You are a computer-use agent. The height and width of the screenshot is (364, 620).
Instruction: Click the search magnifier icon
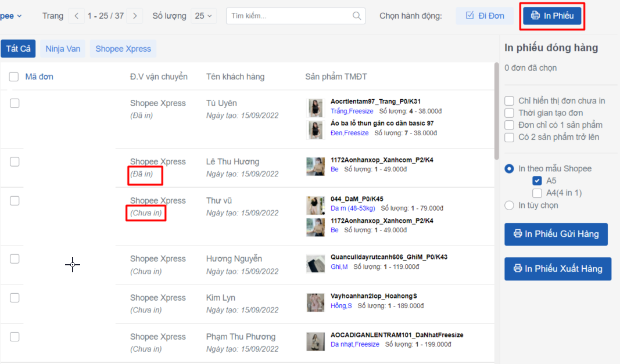[x=356, y=16]
